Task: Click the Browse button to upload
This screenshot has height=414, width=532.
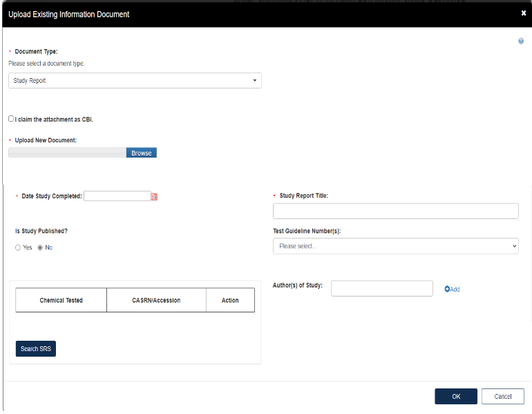Action: tap(141, 153)
